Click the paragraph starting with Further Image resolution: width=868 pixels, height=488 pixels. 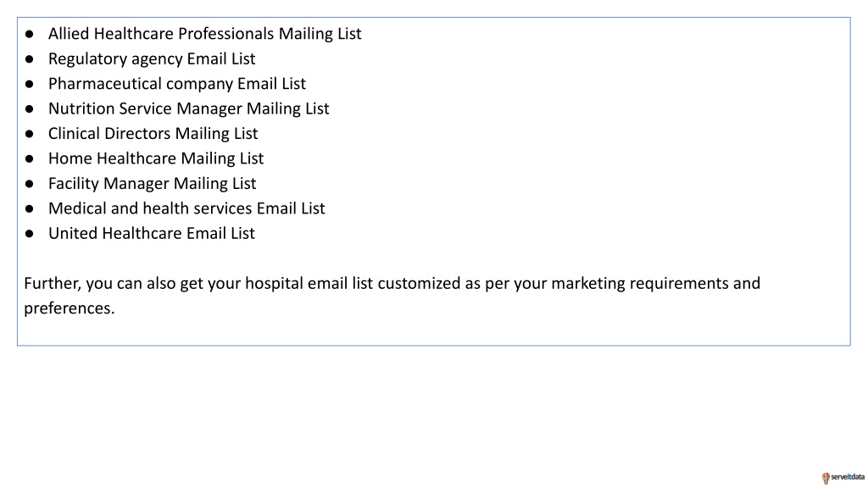click(392, 296)
